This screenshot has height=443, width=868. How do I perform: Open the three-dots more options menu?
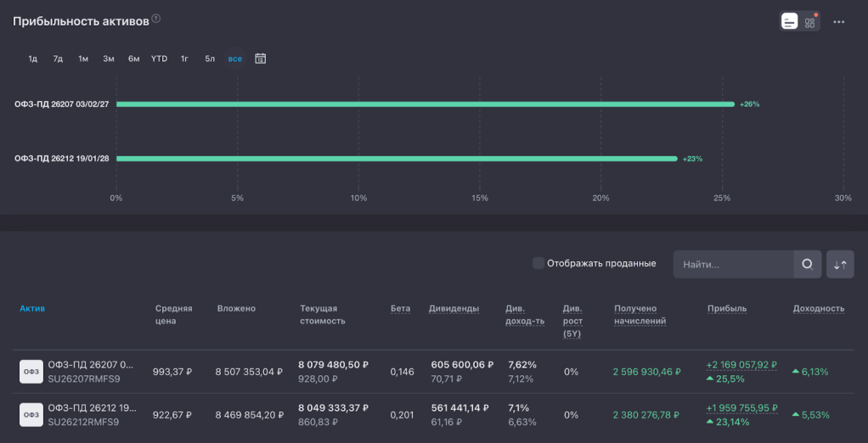tap(839, 22)
